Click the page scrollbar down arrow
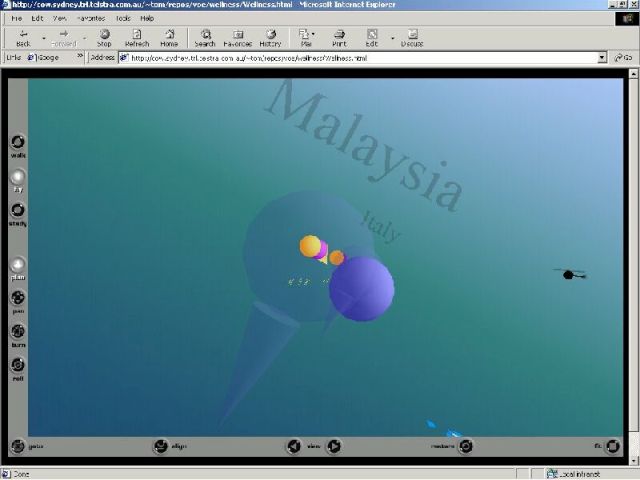The height and width of the screenshot is (480, 640). [x=633, y=460]
